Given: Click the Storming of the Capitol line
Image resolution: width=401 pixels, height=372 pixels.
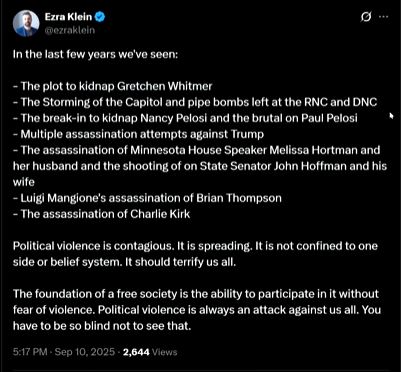Looking at the screenshot, I should 195,102.
